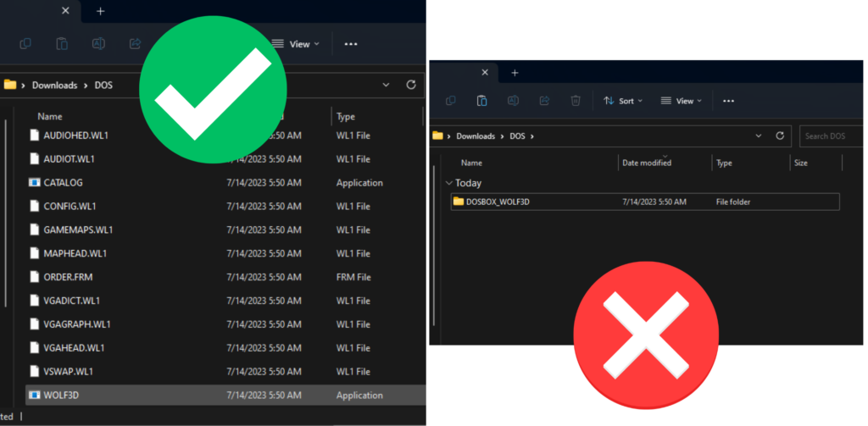Screen dimensions: 868x426
Task: Go to Downloads in the WL1 files window breadcrumb
Action: point(54,86)
